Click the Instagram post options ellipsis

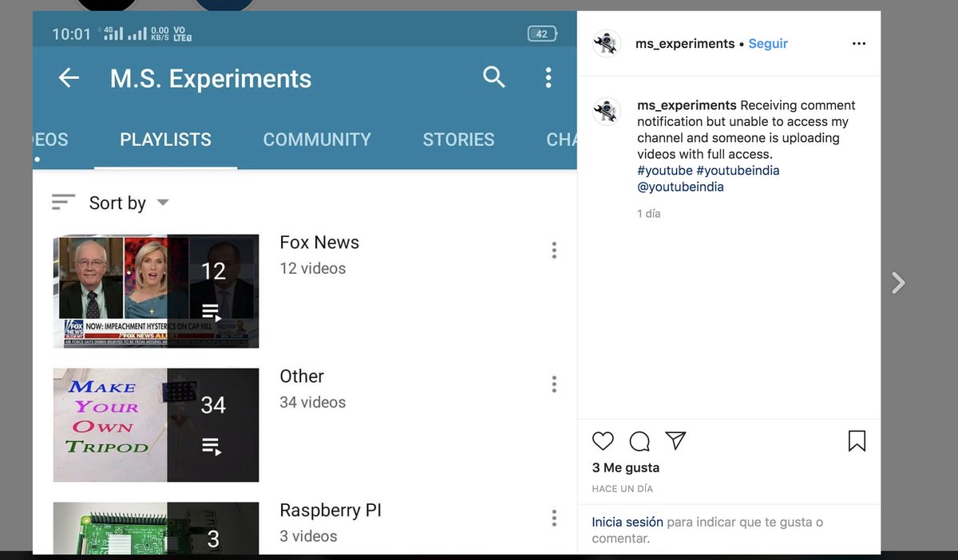859,44
